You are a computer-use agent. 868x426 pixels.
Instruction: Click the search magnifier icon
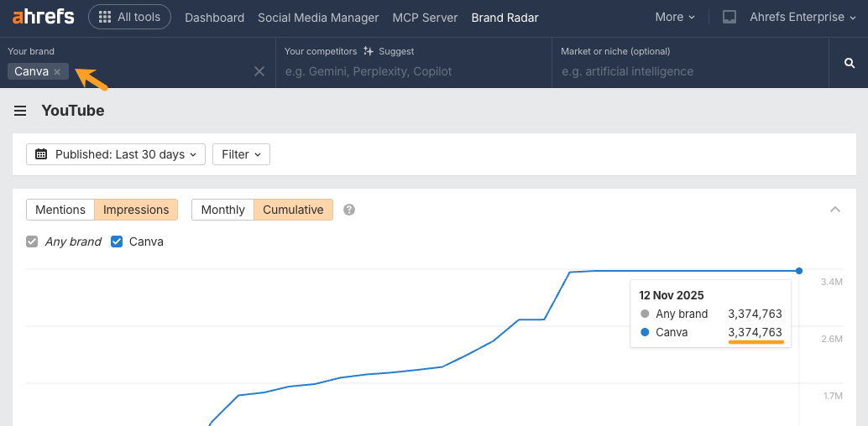(x=849, y=63)
